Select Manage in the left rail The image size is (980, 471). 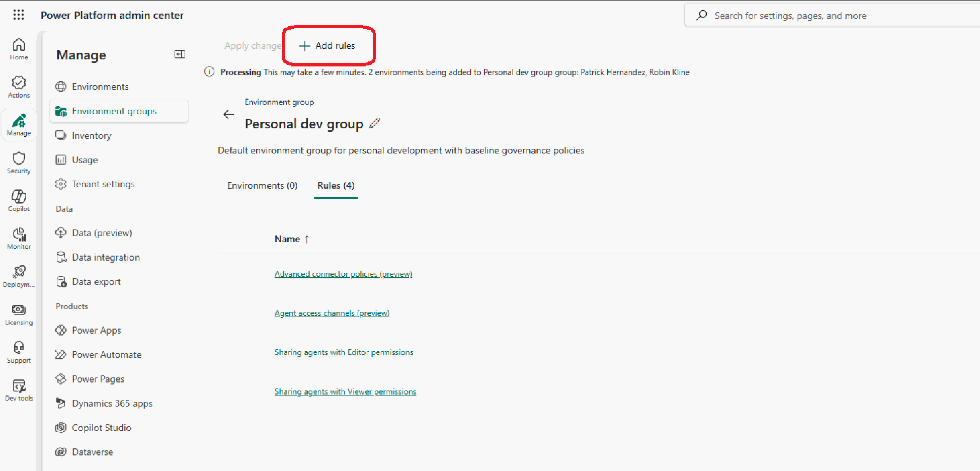pos(19,125)
